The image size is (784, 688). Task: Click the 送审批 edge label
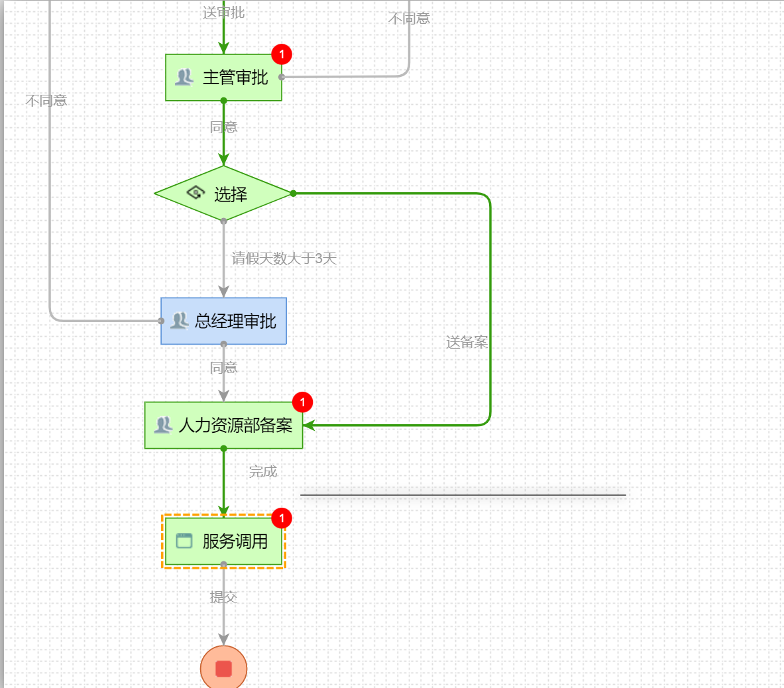point(223,13)
